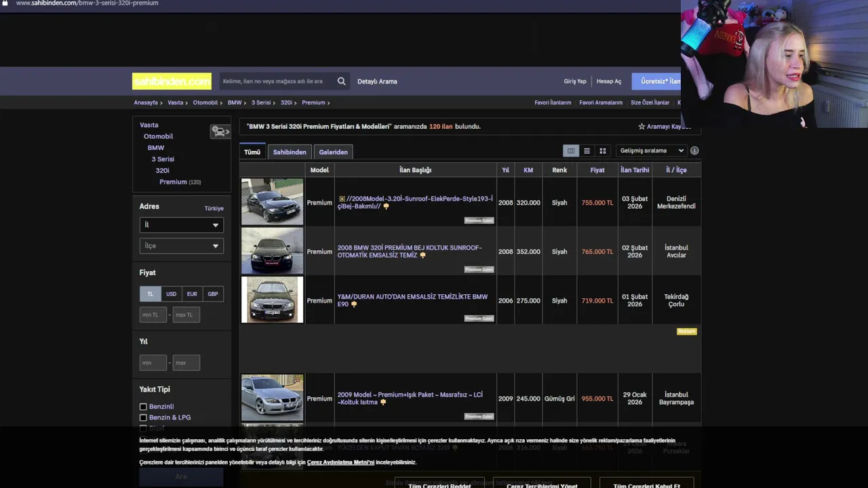Open the Denizli black BMW thumbnail
Viewport: 868px width, 488px height.
(x=272, y=202)
